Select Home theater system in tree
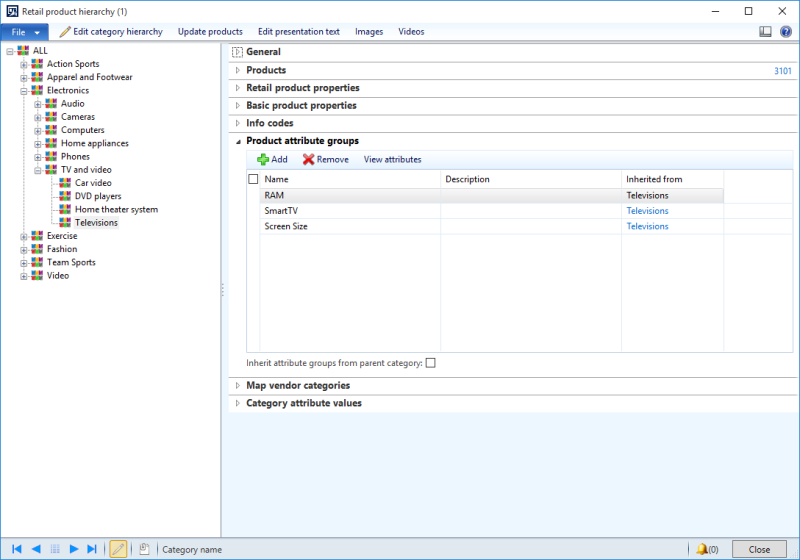 [x=116, y=210]
